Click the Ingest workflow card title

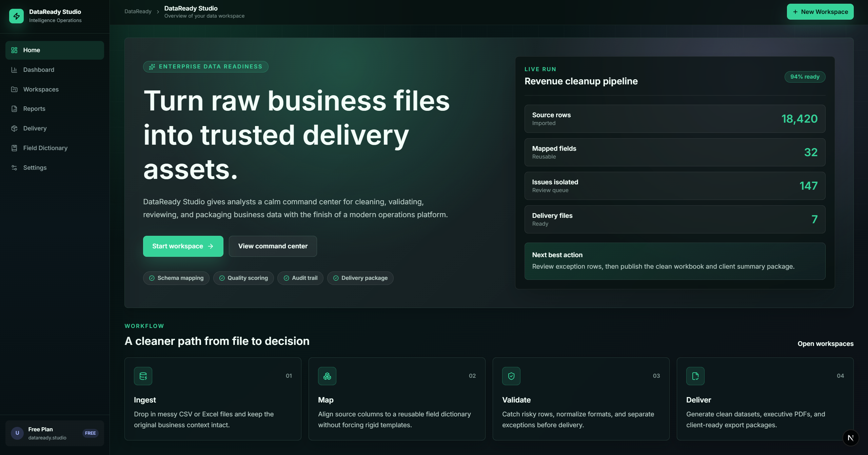pyautogui.click(x=145, y=400)
